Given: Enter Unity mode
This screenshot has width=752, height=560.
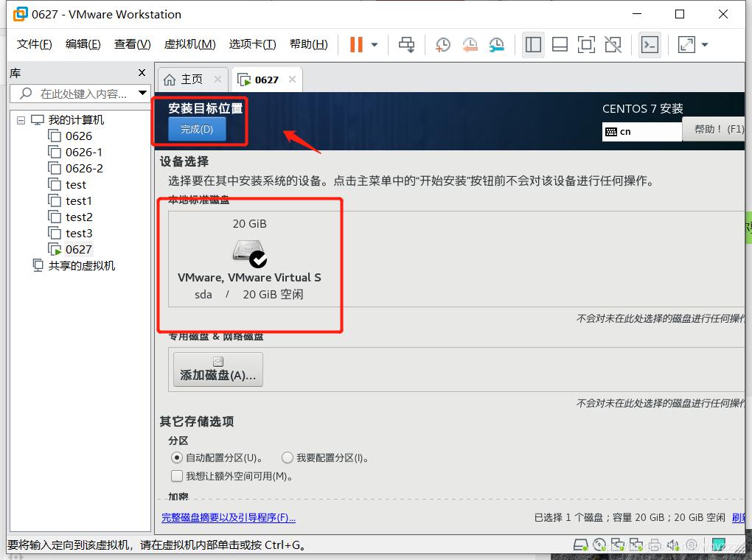Looking at the screenshot, I should pyautogui.click(x=613, y=45).
